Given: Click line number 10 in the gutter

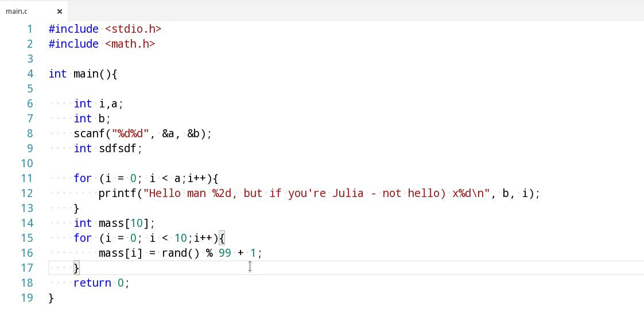Looking at the screenshot, I should tap(27, 163).
